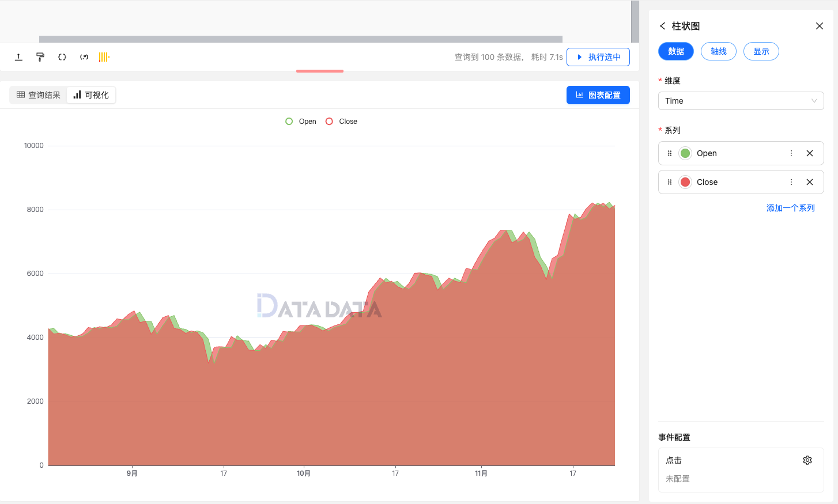Viewport: 838px width, 504px height.
Task: Open the click event settings gear icon
Action: click(807, 460)
